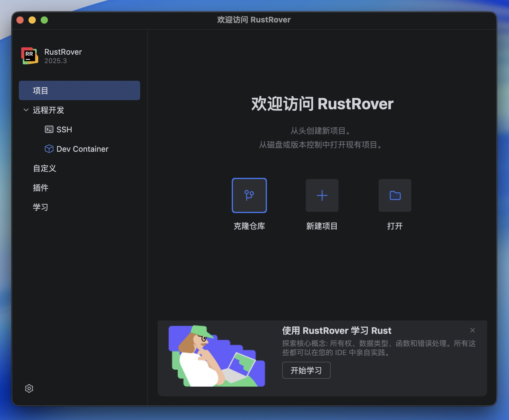Click the Dev Container cube icon
Screen dimensions: 509x420
point(49,149)
